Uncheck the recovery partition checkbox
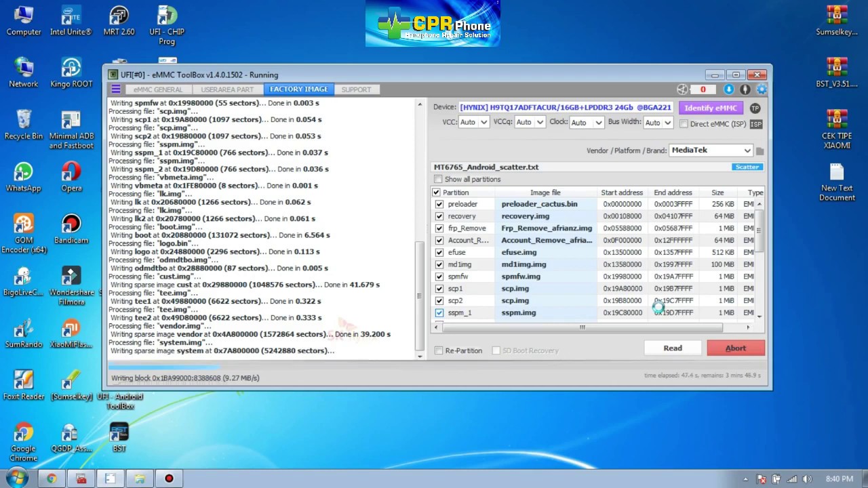 click(x=439, y=216)
